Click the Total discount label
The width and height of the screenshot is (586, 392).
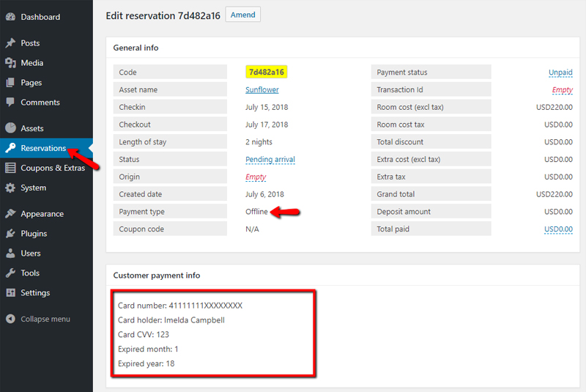(400, 142)
